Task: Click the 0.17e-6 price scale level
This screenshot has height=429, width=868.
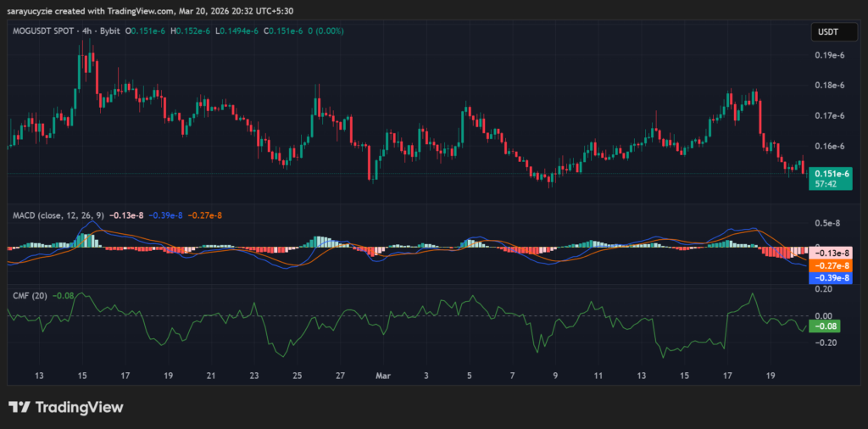Action: click(830, 115)
